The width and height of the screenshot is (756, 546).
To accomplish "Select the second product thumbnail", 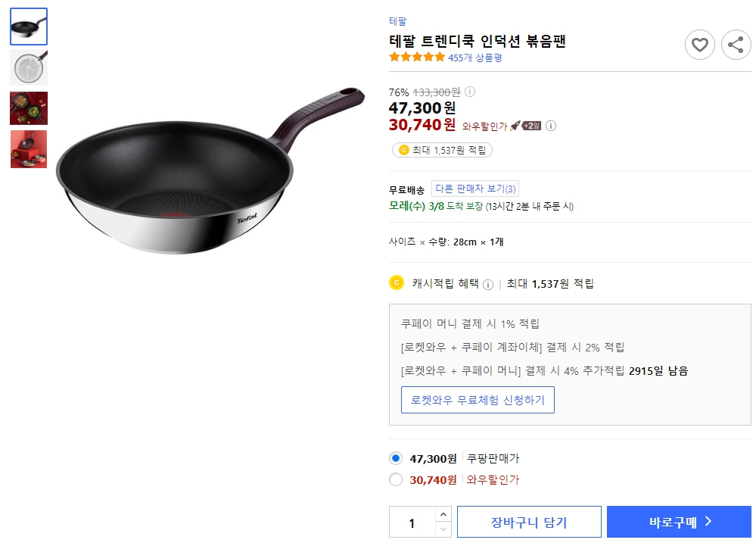I will [x=28, y=67].
